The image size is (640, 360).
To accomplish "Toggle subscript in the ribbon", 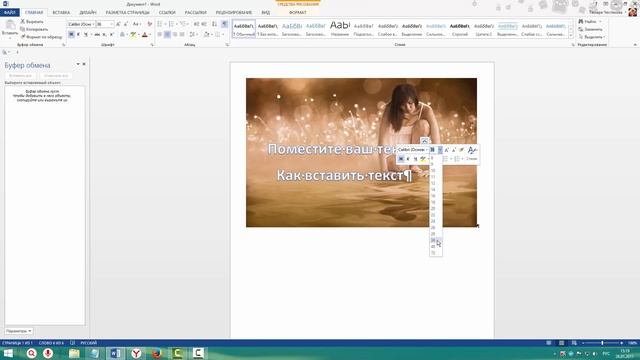I will point(104,34).
